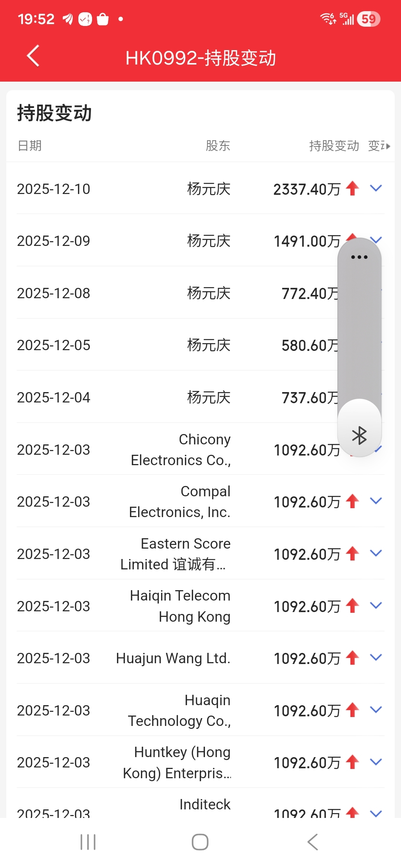Tap the 日期 column header
Viewport: 401px width, 868px height.
[30, 146]
